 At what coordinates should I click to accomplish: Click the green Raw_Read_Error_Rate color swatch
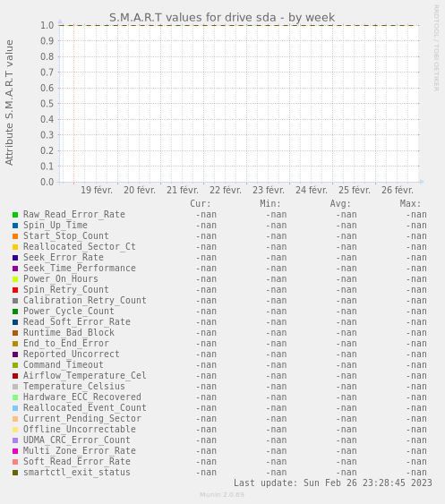tap(15, 215)
